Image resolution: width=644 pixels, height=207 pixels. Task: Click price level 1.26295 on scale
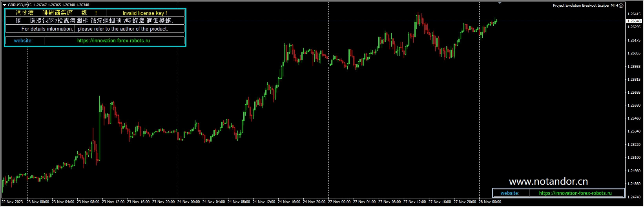(x=633, y=27)
